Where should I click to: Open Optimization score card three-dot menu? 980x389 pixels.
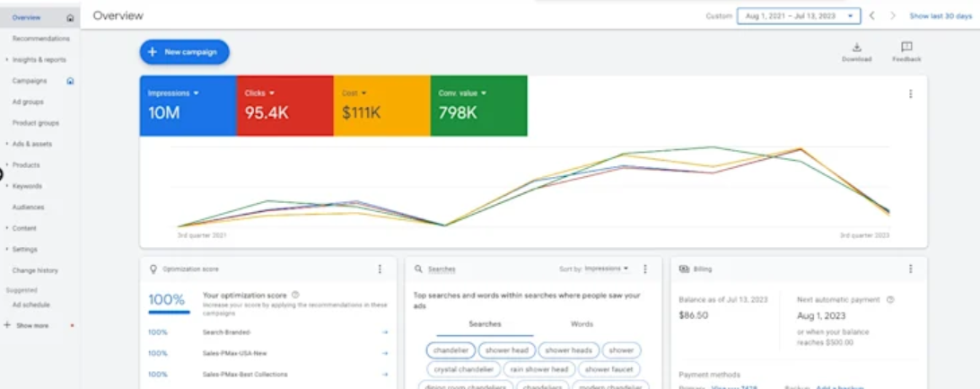pyautogui.click(x=380, y=269)
